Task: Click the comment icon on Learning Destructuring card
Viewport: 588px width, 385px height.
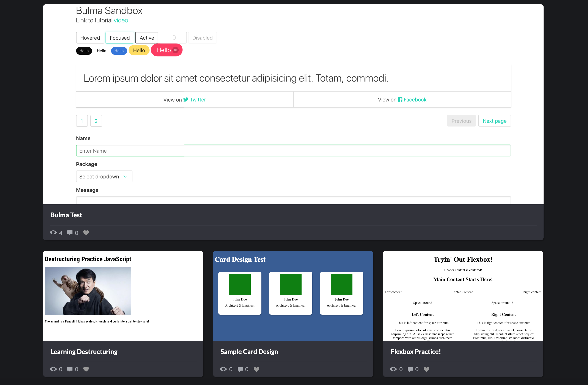Action: click(70, 369)
